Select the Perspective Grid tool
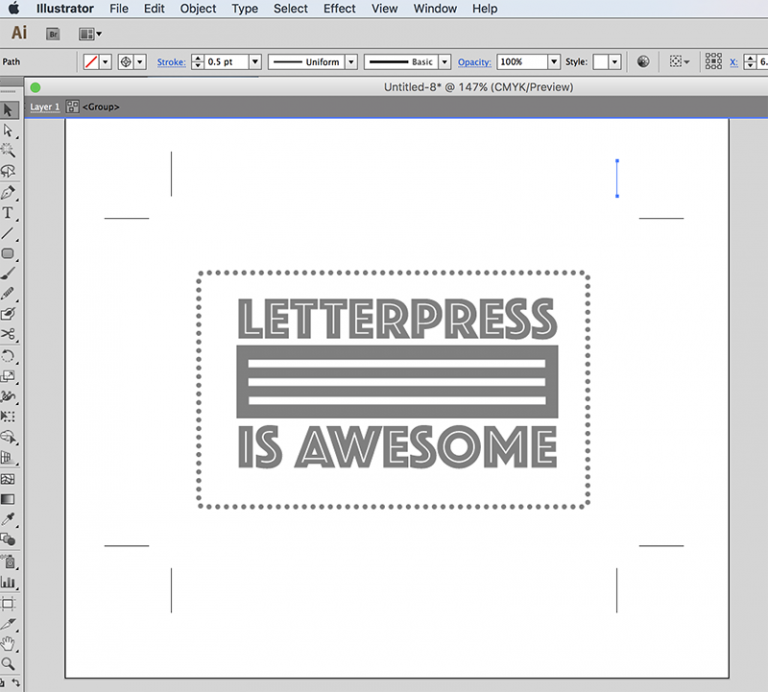 click(8, 457)
